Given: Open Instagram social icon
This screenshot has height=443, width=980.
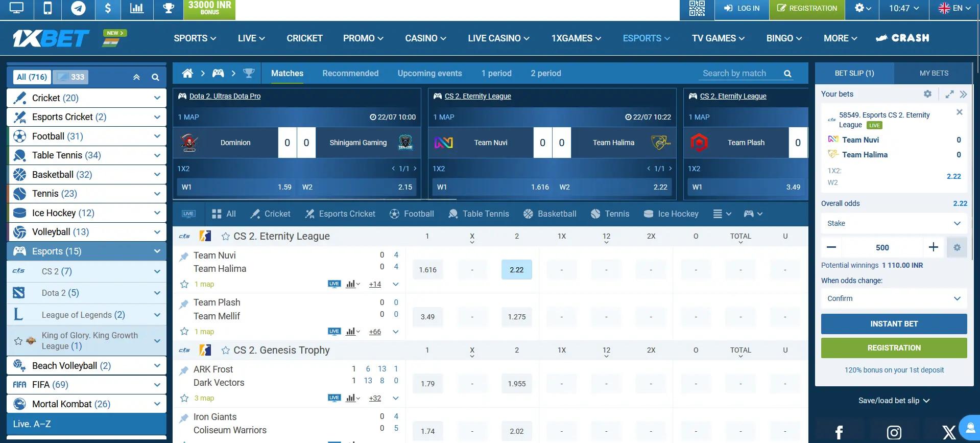Looking at the screenshot, I should coord(894,432).
